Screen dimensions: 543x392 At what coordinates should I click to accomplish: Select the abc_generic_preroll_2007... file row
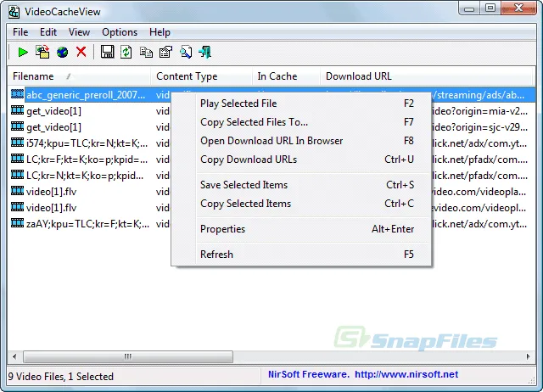(86, 94)
